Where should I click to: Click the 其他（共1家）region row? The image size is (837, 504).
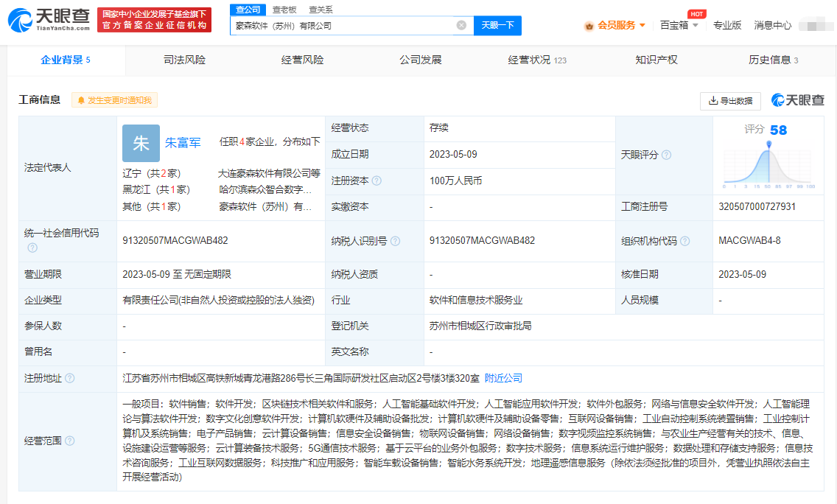point(152,206)
